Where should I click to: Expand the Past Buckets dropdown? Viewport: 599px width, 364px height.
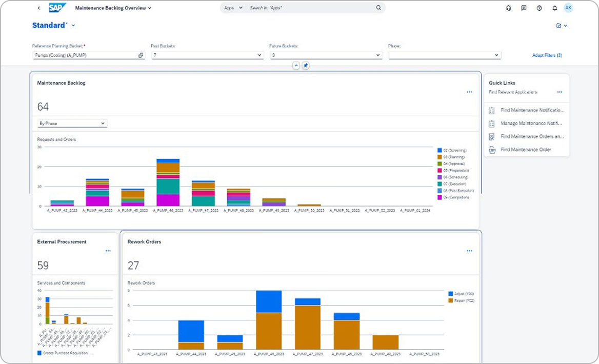pos(259,55)
